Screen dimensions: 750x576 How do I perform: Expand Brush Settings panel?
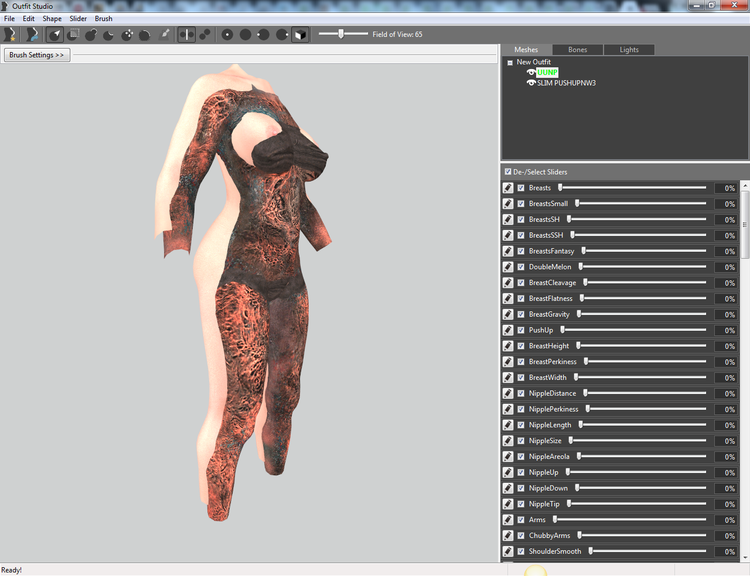pos(36,55)
